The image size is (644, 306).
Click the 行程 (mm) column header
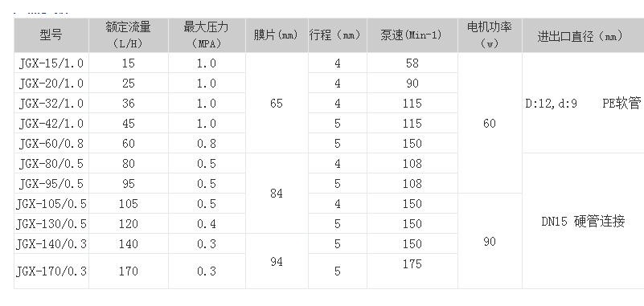pos(337,35)
